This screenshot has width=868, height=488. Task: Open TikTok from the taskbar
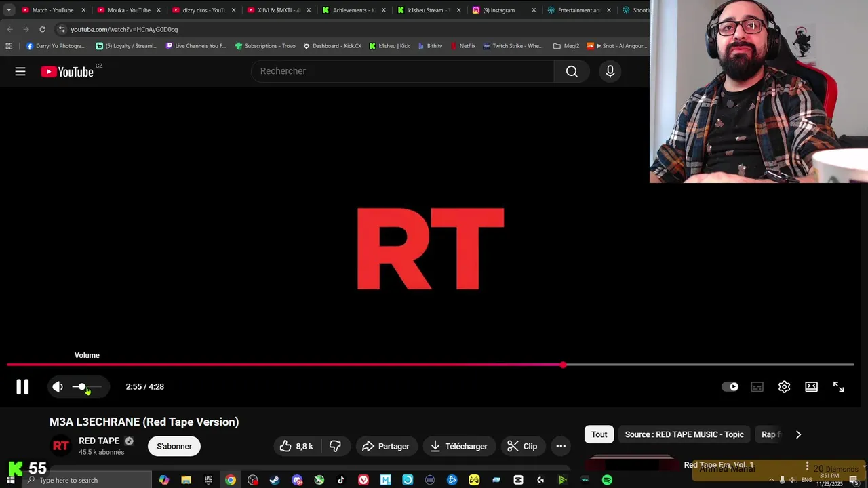pyautogui.click(x=341, y=480)
